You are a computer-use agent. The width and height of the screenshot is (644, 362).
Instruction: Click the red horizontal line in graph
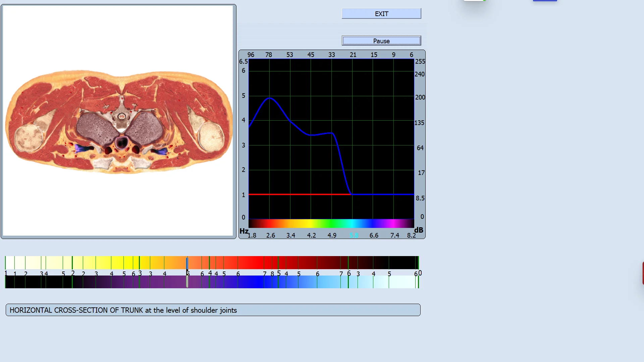[x=299, y=194]
